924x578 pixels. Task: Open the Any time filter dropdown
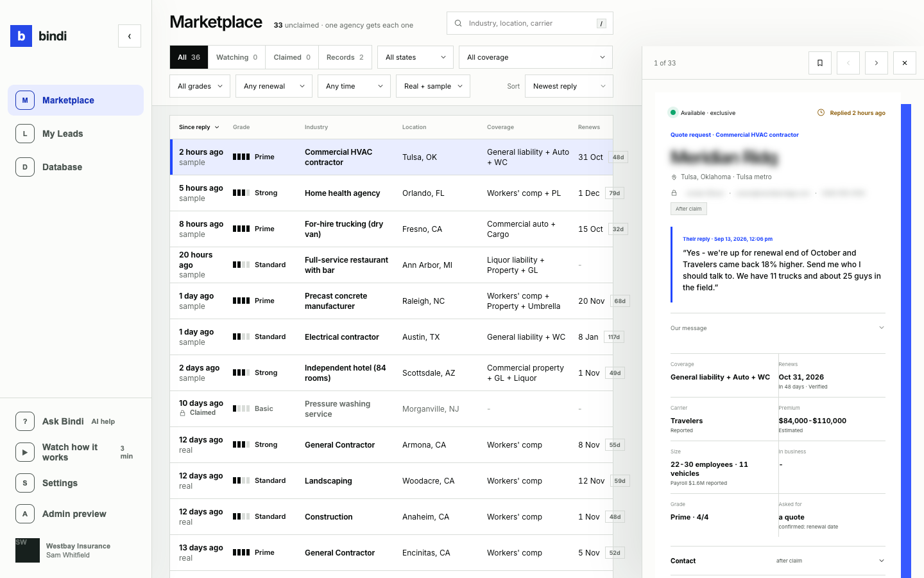354,86
